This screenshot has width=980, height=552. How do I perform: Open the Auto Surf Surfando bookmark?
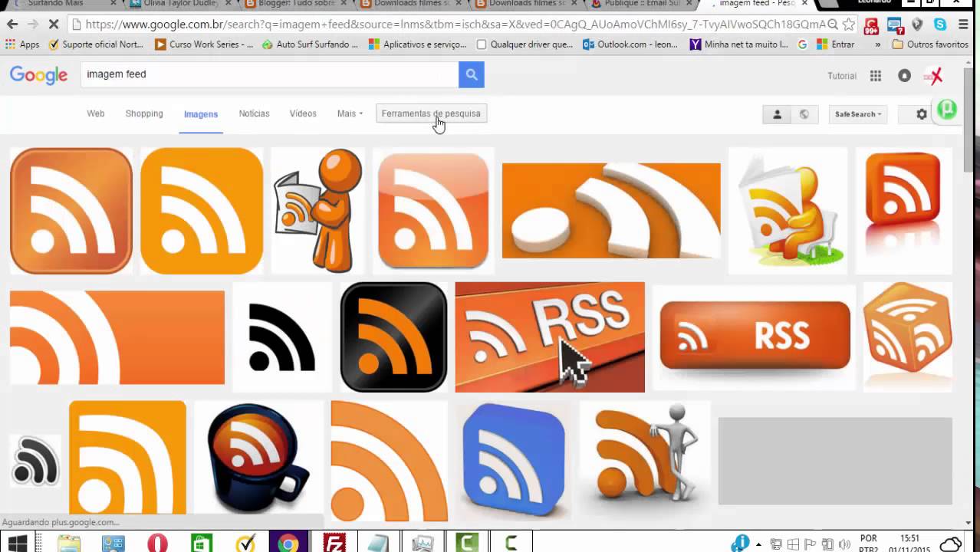pos(310,44)
